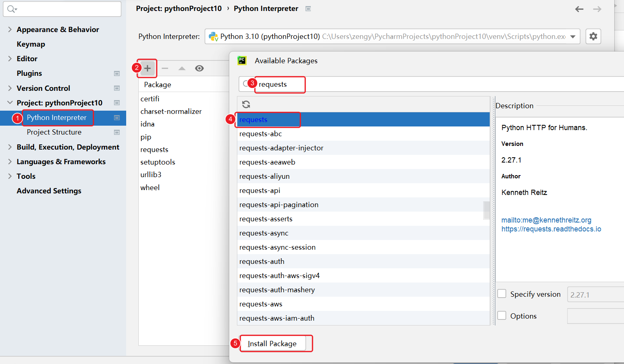Click the project-level icon on the Version Control row

(x=117, y=88)
